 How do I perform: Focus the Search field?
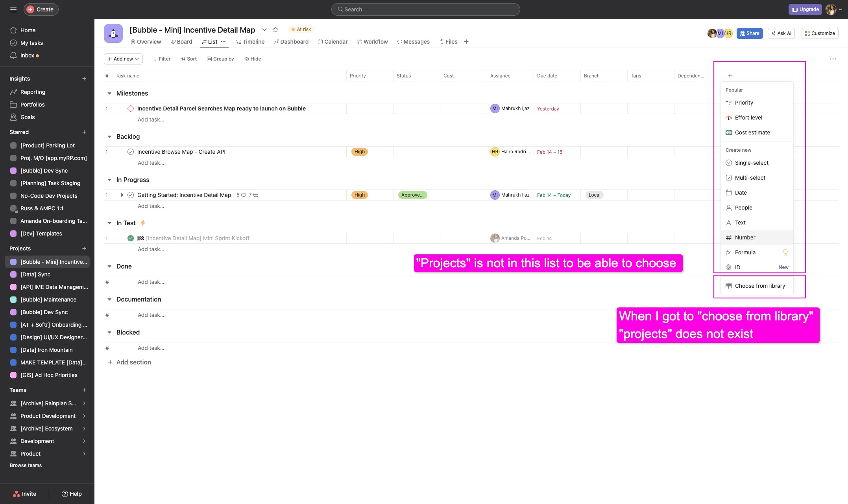(x=426, y=9)
